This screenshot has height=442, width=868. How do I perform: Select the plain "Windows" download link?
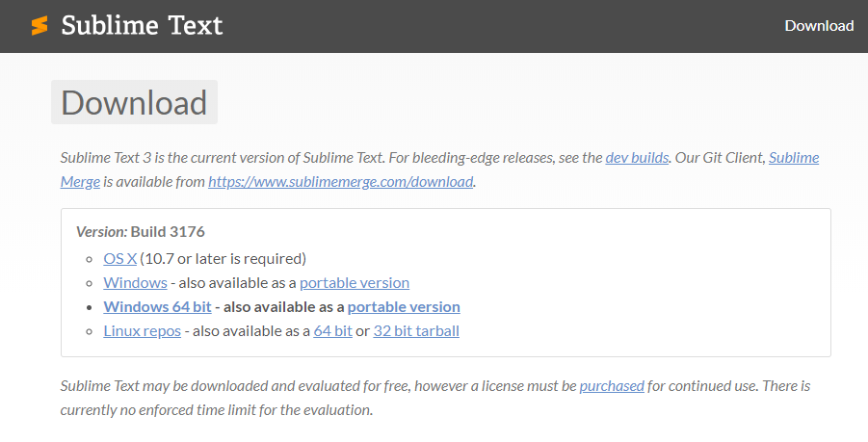[x=135, y=282]
